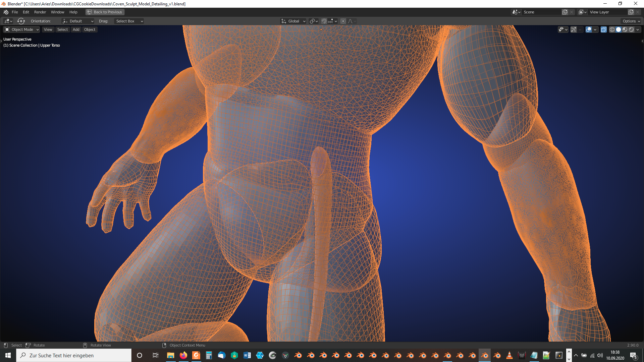Open the Options popover
Screen dimensions: 644x362
click(631, 21)
